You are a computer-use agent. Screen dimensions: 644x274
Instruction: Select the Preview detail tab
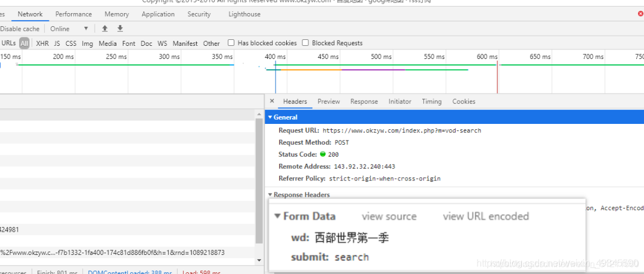[x=329, y=101]
